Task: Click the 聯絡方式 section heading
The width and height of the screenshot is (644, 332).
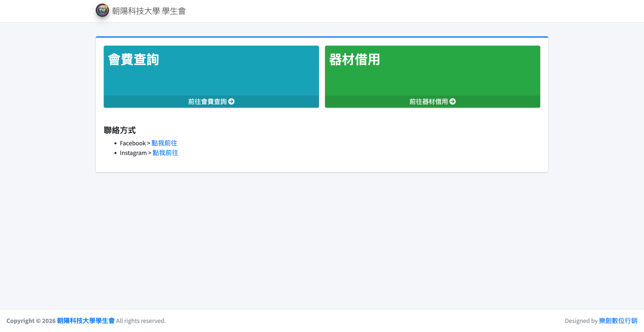Action: coord(120,130)
